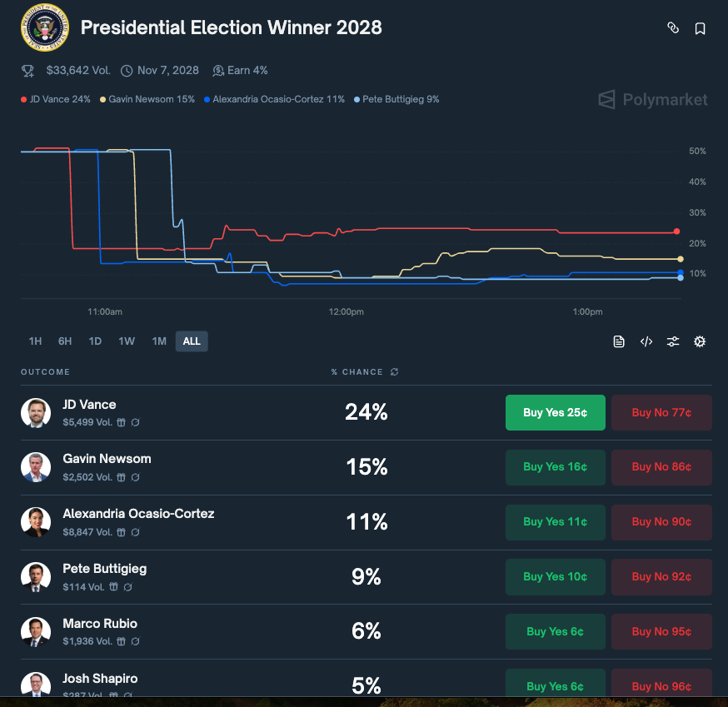Toggle the JD Vance legend line
This screenshot has height=707, width=728.
point(55,98)
